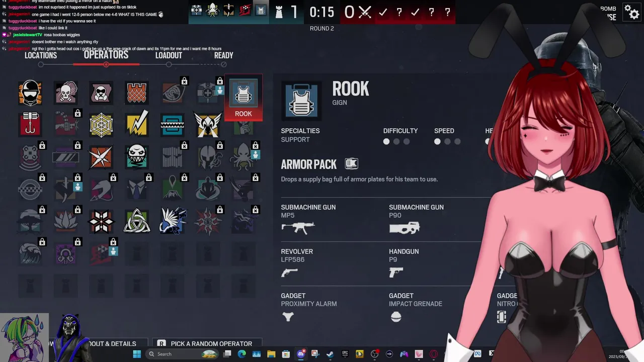Select the yellow spider-web operator icon

point(101,124)
